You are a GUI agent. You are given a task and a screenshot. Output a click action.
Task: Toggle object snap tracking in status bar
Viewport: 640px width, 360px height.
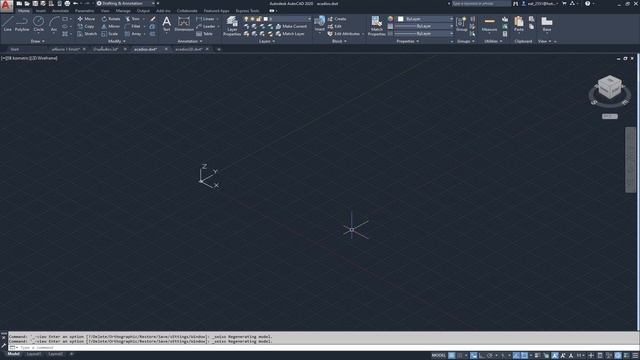tap(516, 356)
